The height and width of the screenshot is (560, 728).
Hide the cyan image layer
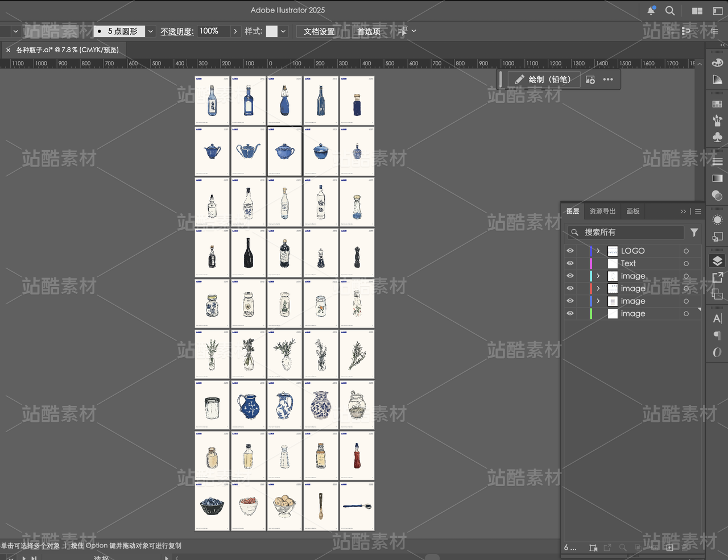570,276
